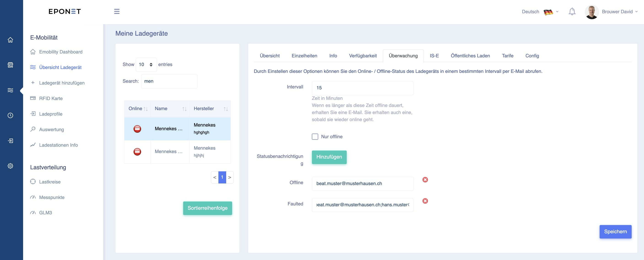The image size is (644, 260).
Task: Toggle the Nur offline checkbox
Action: tap(315, 137)
